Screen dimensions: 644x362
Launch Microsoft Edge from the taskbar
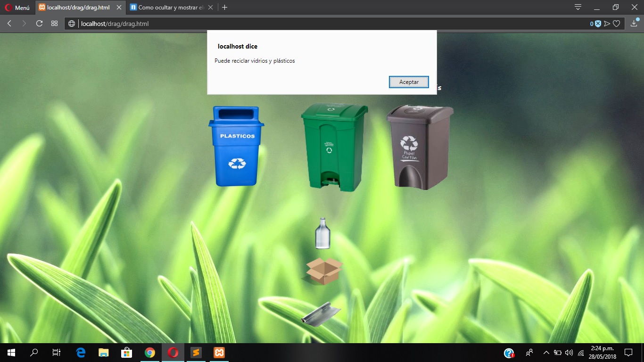coord(81,353)
